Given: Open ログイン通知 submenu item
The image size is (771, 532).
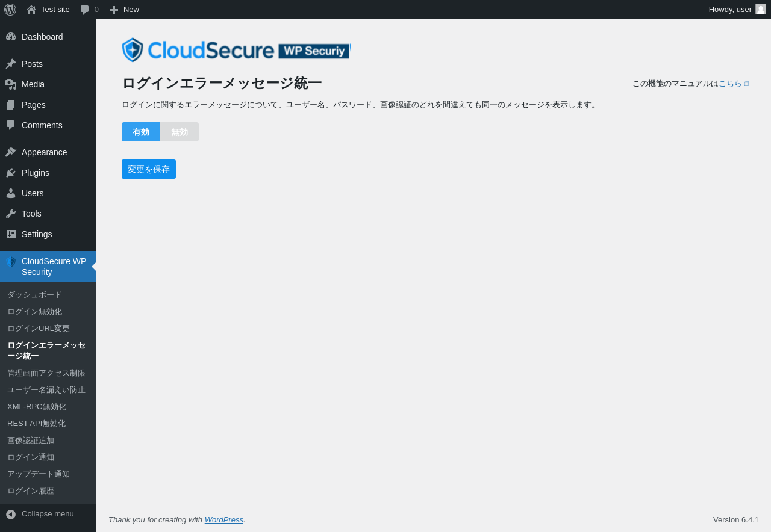Looking at the screenshot, I should pyautogui.click(x=31, y=457).
